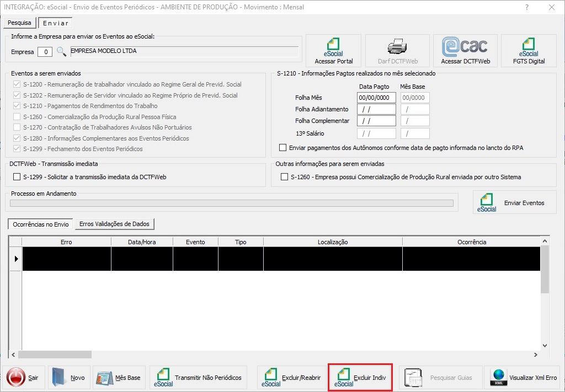
Task: Click the magnifier icon beside Empresa field
Action: (x=61, y=52)
